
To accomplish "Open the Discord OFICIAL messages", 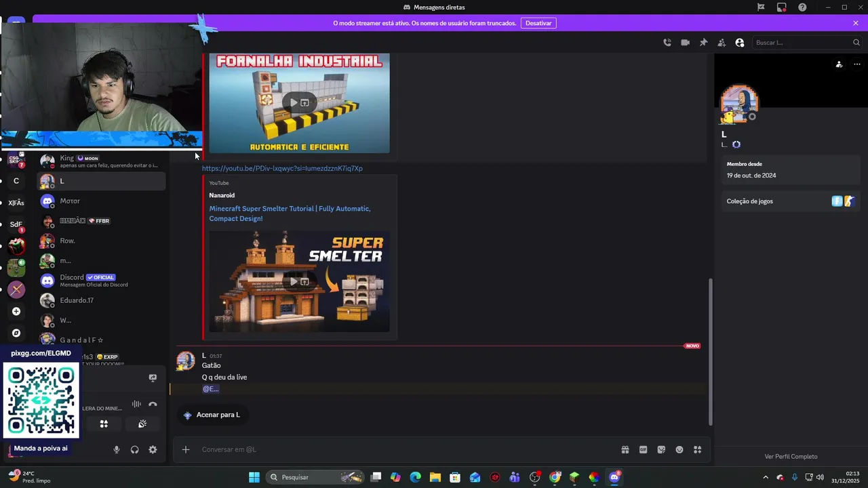I will pyautogui.click(x=102, y=281).
